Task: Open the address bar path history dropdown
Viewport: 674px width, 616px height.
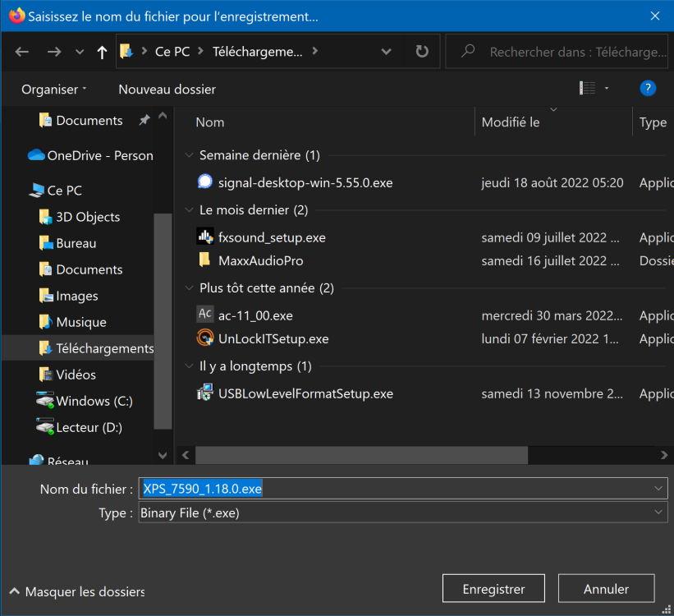Action: [387, 52]
